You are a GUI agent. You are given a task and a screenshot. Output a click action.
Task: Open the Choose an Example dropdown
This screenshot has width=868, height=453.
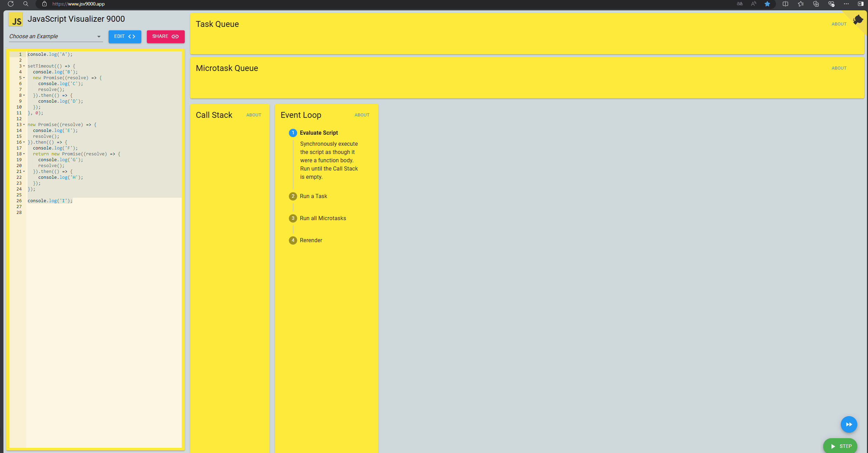pos(55,37)
